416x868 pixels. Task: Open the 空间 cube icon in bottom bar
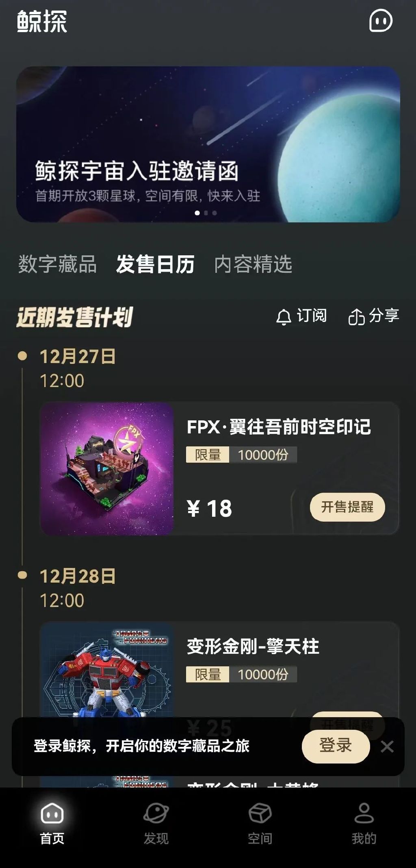(x=260, y=814)
